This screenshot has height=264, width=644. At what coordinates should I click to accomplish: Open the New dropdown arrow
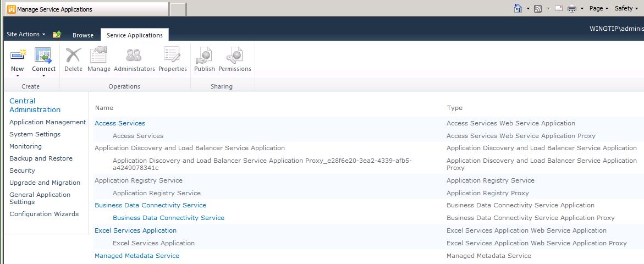pos(17,75)
